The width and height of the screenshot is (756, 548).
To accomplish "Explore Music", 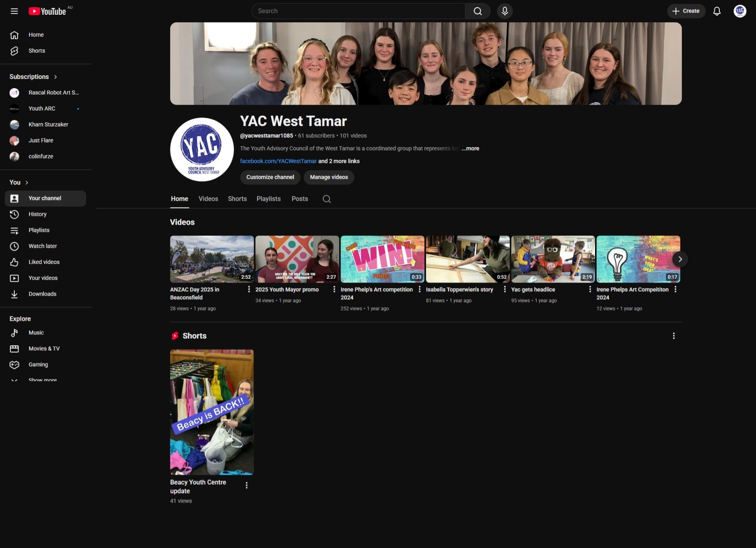I will 46,333.
